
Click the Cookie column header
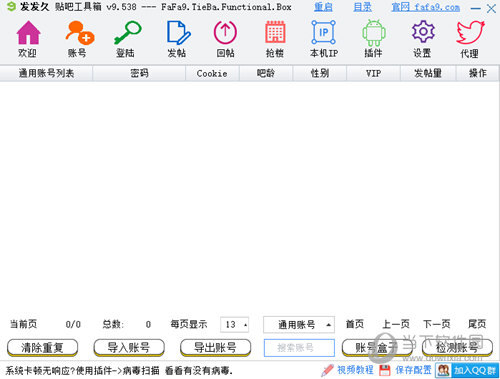pos(212,73)
